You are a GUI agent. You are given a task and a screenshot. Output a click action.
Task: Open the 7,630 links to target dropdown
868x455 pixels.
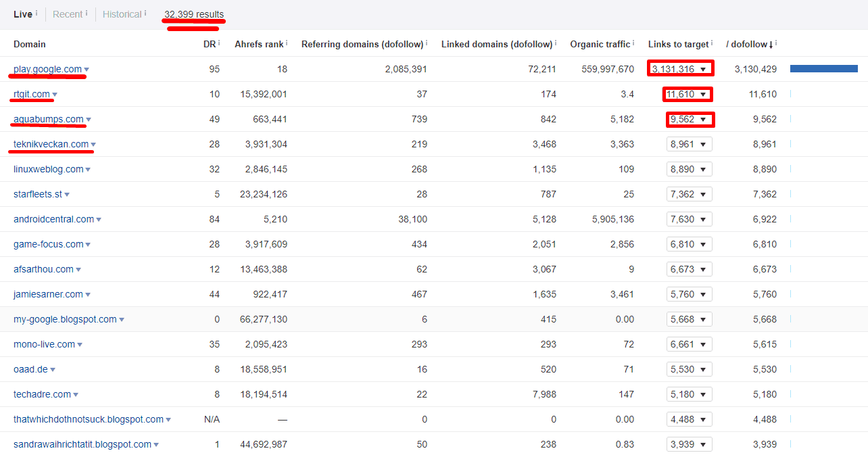(x=690, y=219)
